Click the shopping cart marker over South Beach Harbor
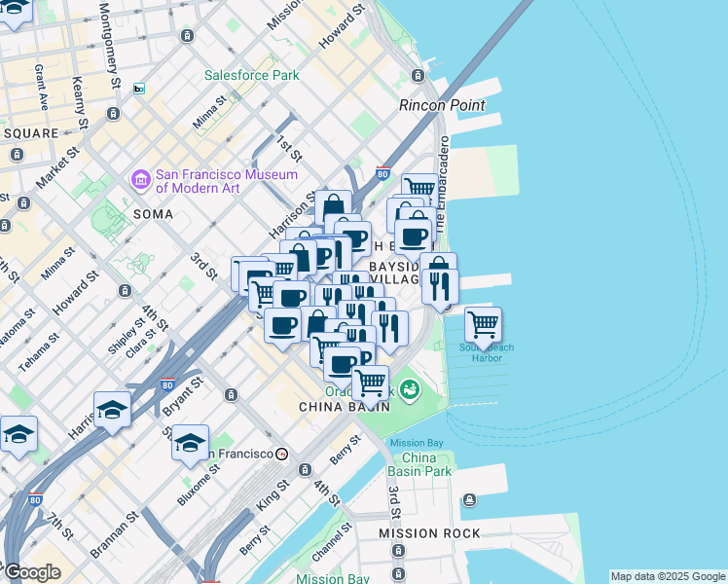The image size is (728, 584). (483, 325)
